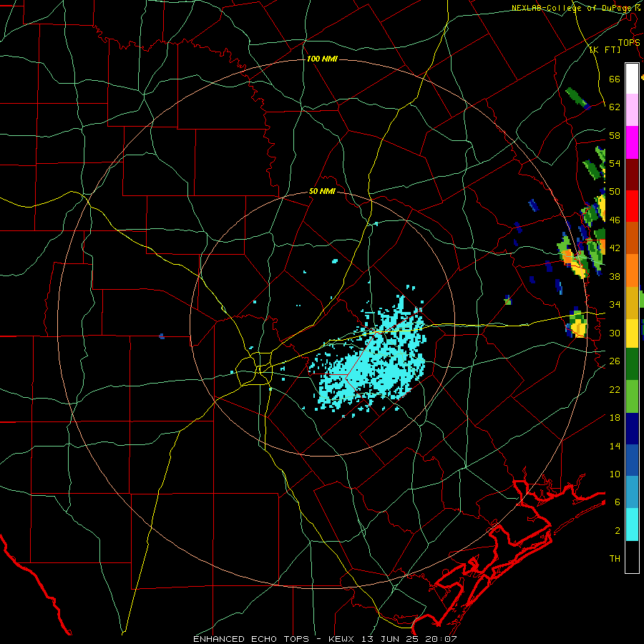
Task: Click the yellow 30 kft legend swatch
Action: (632, 333)
